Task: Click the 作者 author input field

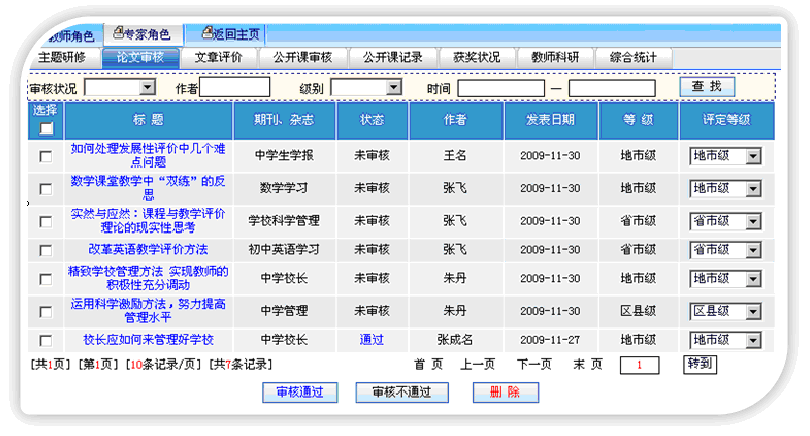Action: (235, 88)
